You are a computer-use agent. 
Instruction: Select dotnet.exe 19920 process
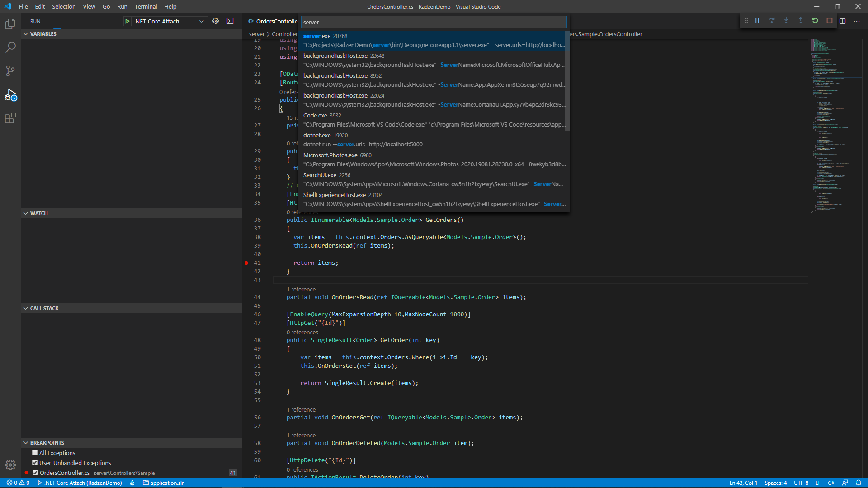pyautogui.click(x=432, y=140)
